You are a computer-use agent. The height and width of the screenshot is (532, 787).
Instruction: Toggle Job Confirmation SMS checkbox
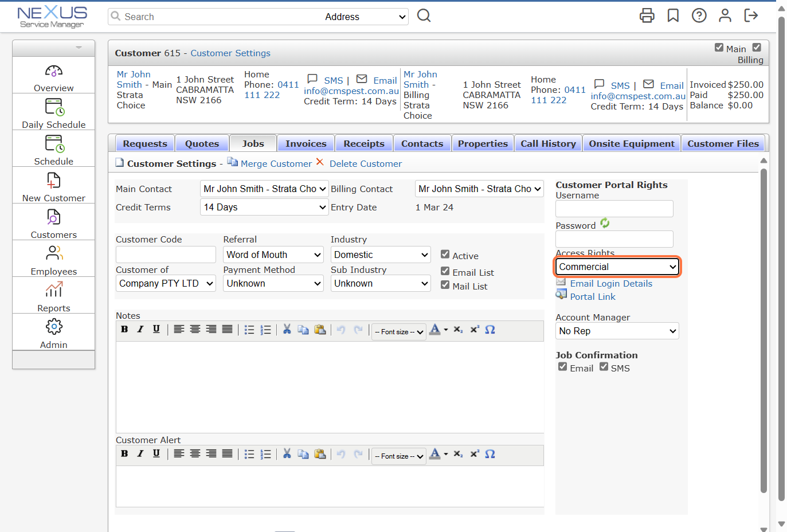(604, 366)
